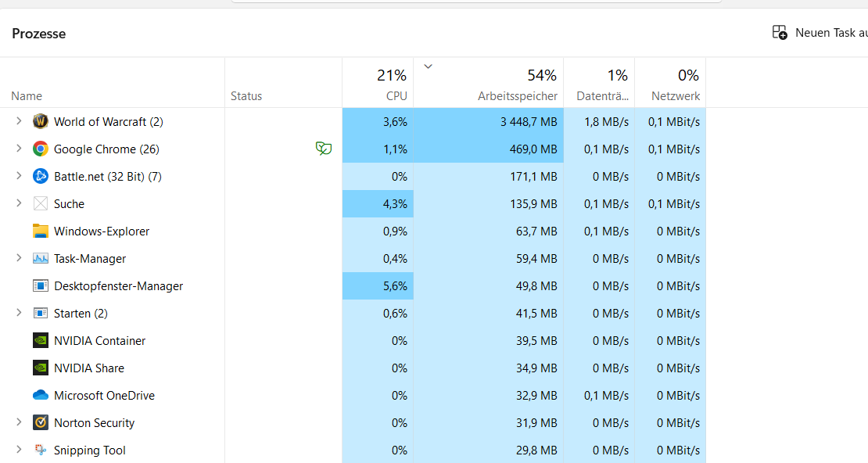Click the 41,5 MB memory value
Viewport: 868px width, 463px height.
click(x=537, y=313)
